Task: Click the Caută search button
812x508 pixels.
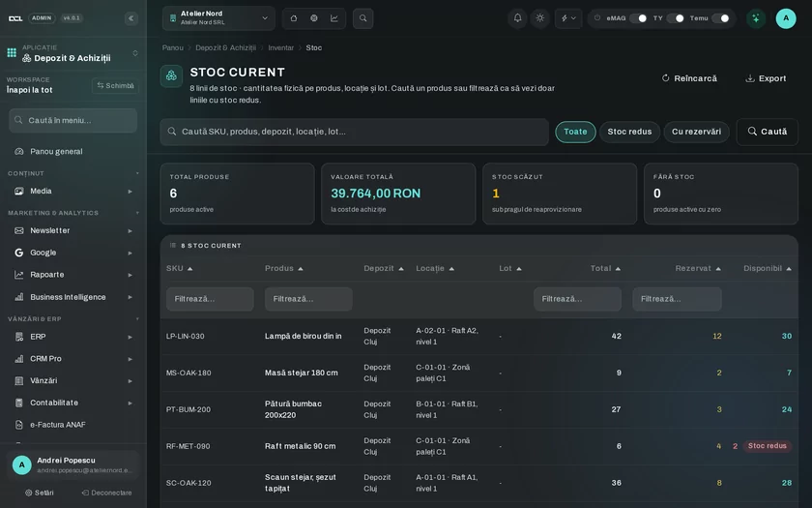Action: pos(767,132)
